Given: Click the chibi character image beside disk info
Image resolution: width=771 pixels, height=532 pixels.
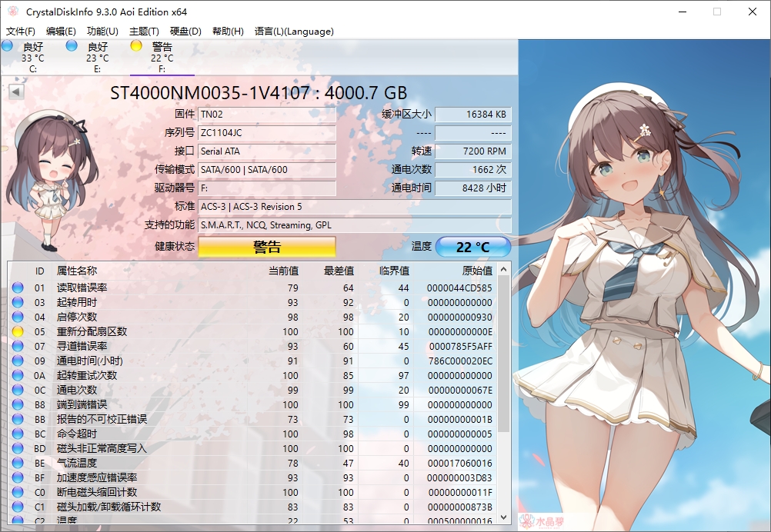Looking at the screenshot, I should click(51, 181).
